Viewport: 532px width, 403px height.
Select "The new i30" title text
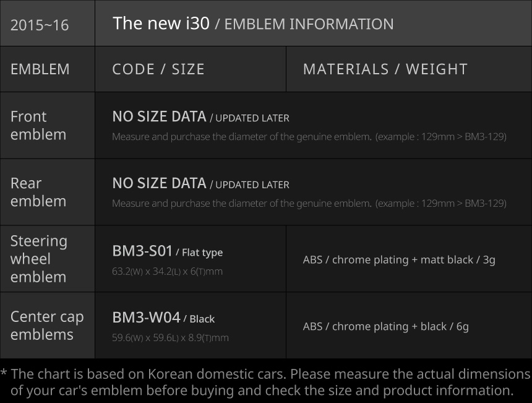[161, 24]
